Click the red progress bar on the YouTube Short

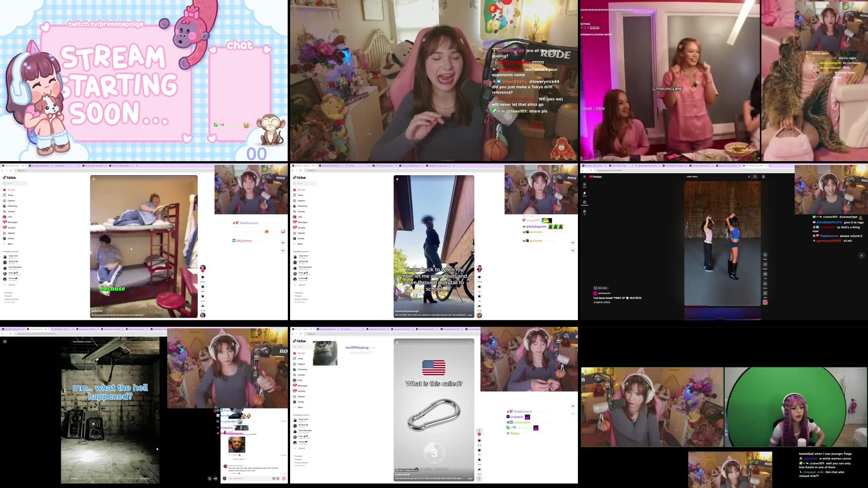pyautogui.click(x=695, y=306)
